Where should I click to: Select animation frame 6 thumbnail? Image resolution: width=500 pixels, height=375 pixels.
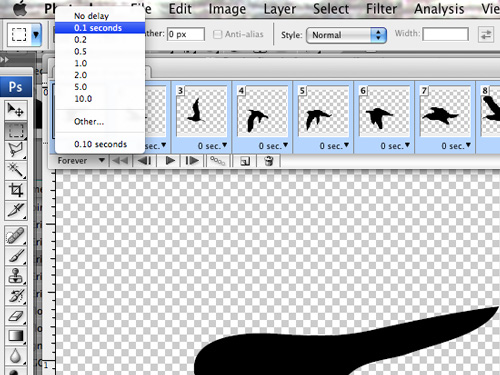[x=384, y=112]
